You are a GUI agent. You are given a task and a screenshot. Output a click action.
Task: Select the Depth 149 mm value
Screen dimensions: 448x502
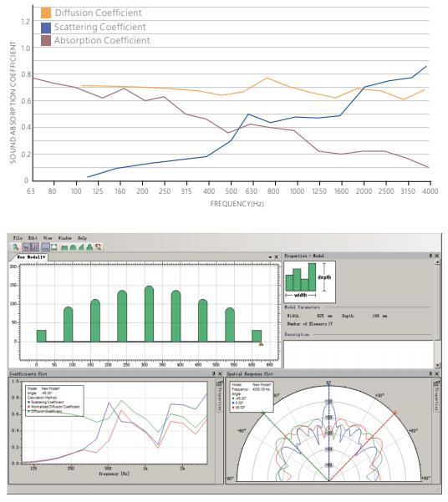379,316
